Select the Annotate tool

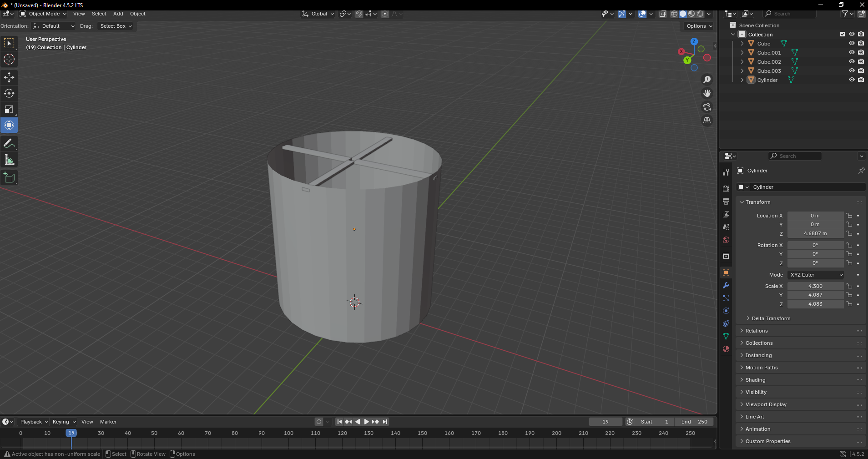(9, 144)
